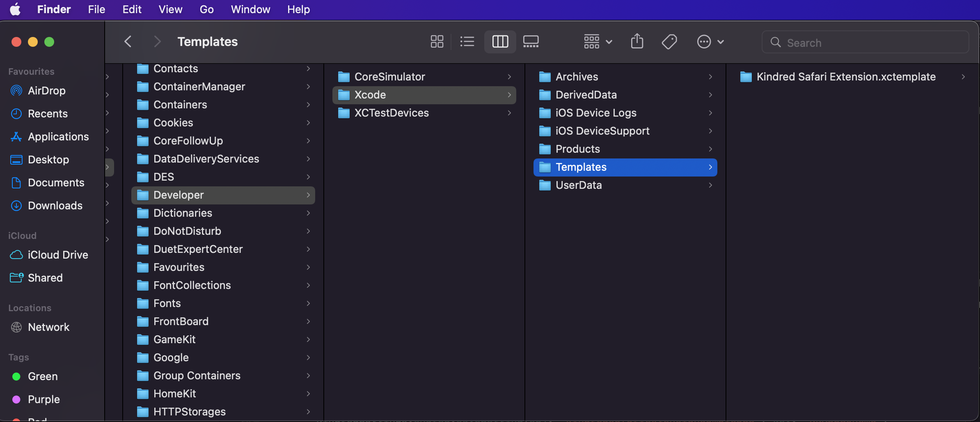980x422 pixels.
Task: Click the Dictionaries folder icon
Action: (142, 213)
